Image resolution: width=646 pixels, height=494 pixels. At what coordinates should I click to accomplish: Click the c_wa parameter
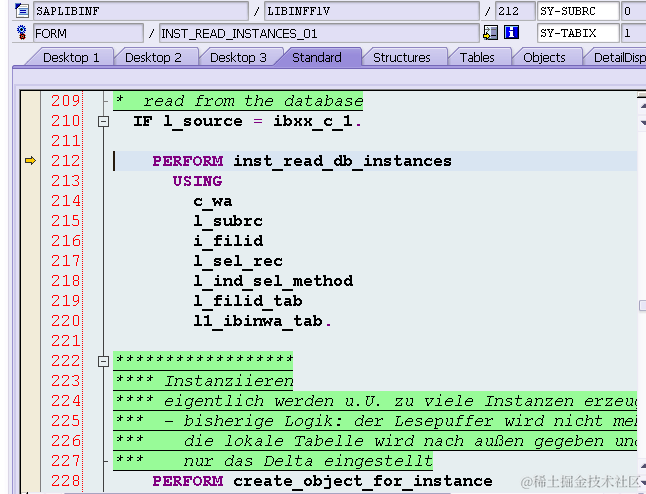[213, 201]
